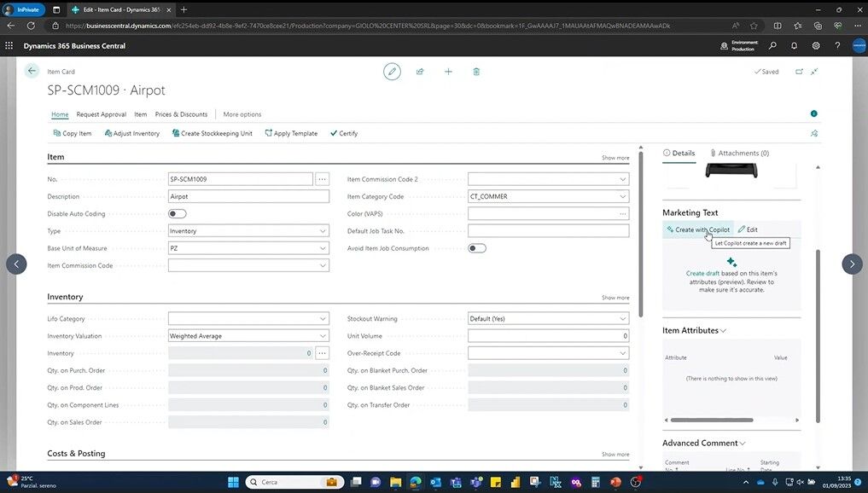868x493 pixels.
Task: Open Item Commission Code dropdown
Action: coord(323,265)
